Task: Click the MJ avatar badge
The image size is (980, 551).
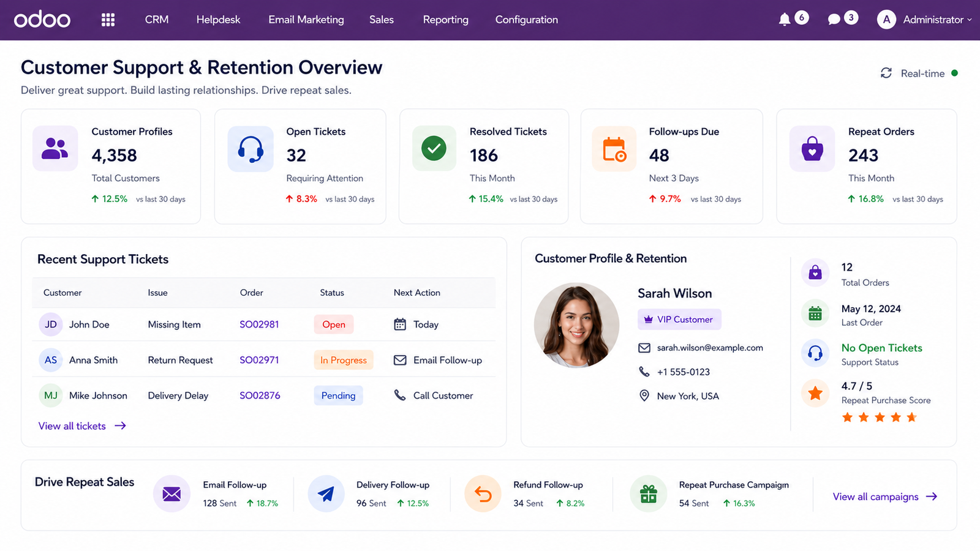Action: [51, 395]
